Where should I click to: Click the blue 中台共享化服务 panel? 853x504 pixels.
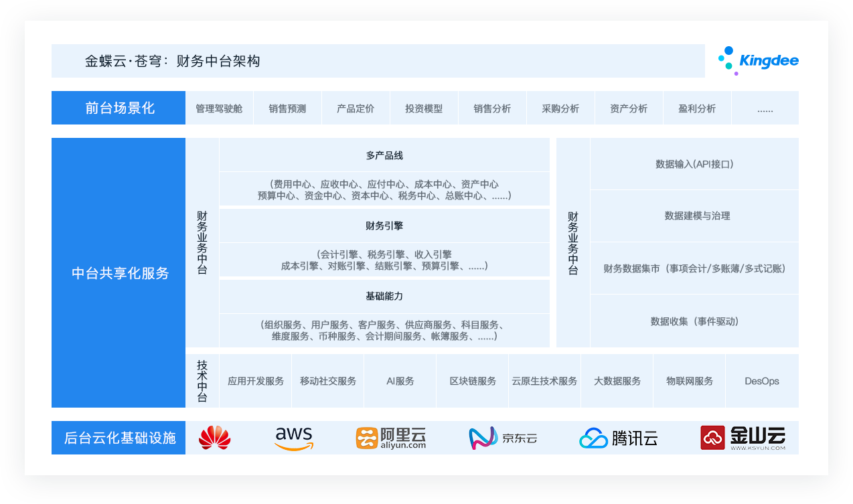click(118, 273)
